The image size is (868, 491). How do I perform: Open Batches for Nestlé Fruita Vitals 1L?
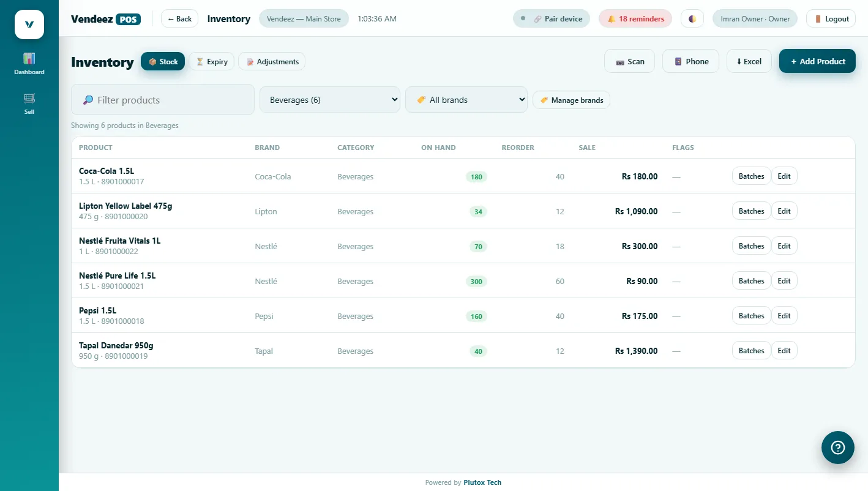click(751, 246)
